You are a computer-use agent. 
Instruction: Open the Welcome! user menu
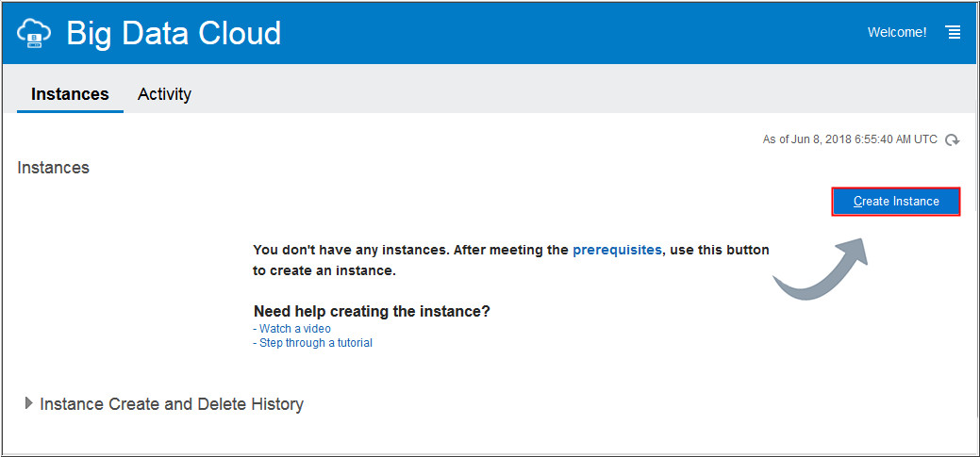(x=897, y=33)
